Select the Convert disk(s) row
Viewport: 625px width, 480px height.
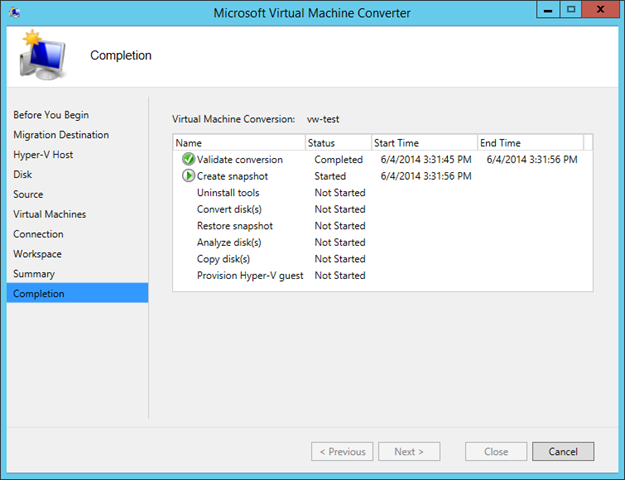(383, 209)
